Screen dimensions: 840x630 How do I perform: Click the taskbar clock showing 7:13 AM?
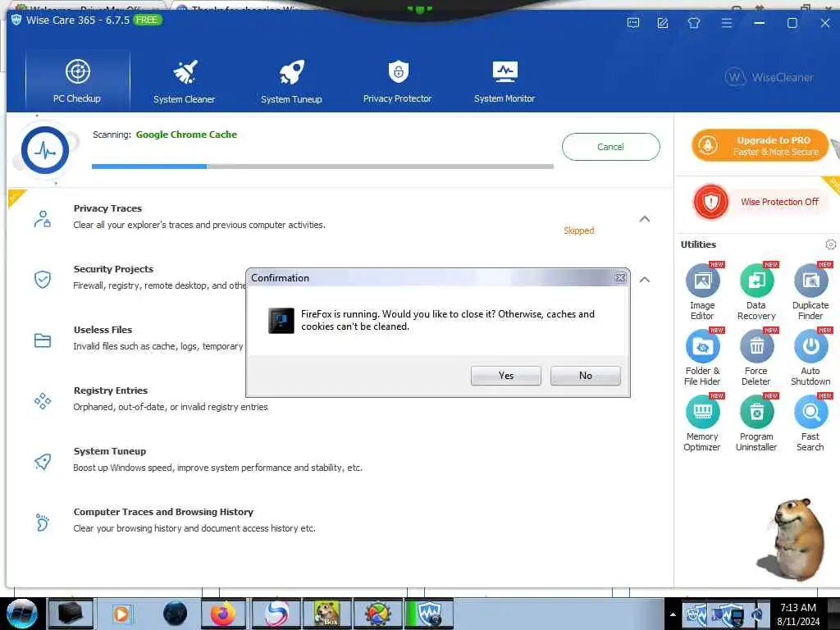(x=798, y=614)
